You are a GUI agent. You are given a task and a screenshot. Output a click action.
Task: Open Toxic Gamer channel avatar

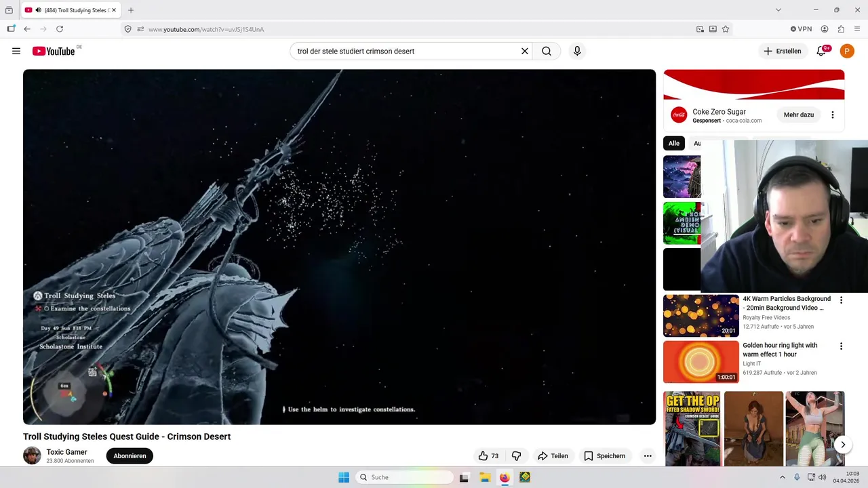(x=32, y=455)
